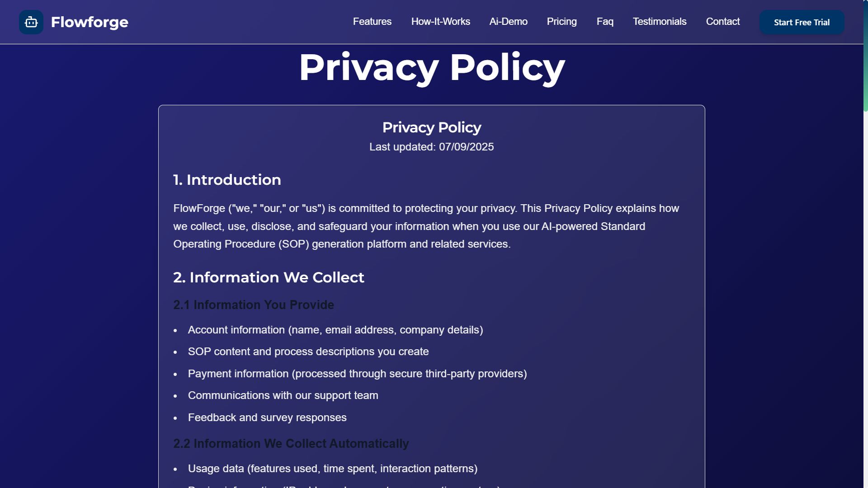This screenshot has width=868, height=488.
Task: Navigate to Pricing in header
Action: point(561,22)
